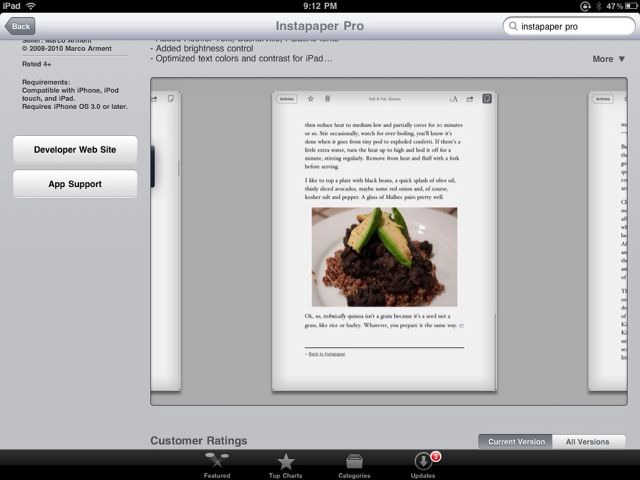Go back using the Back button
640x480 pixels.
tap(20, 26)
